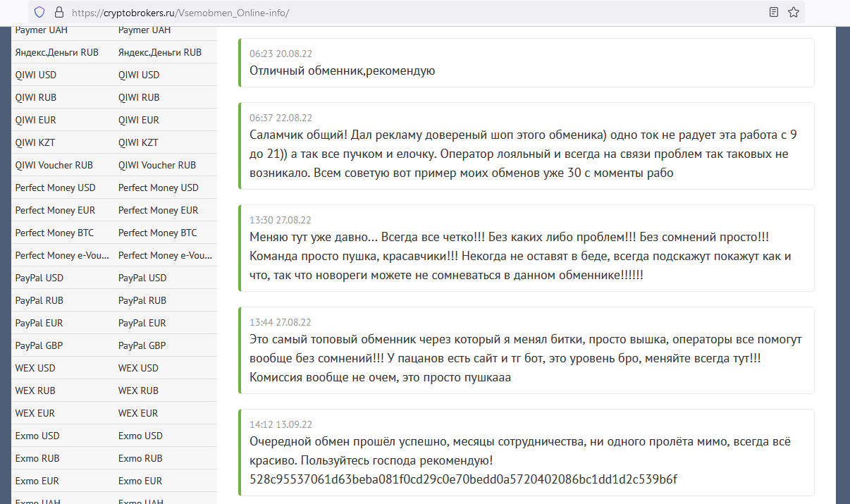Open site info via padlock icon
Image resolution: width=850 pixels, height=504 pixels.
click(x=58, y=12)
